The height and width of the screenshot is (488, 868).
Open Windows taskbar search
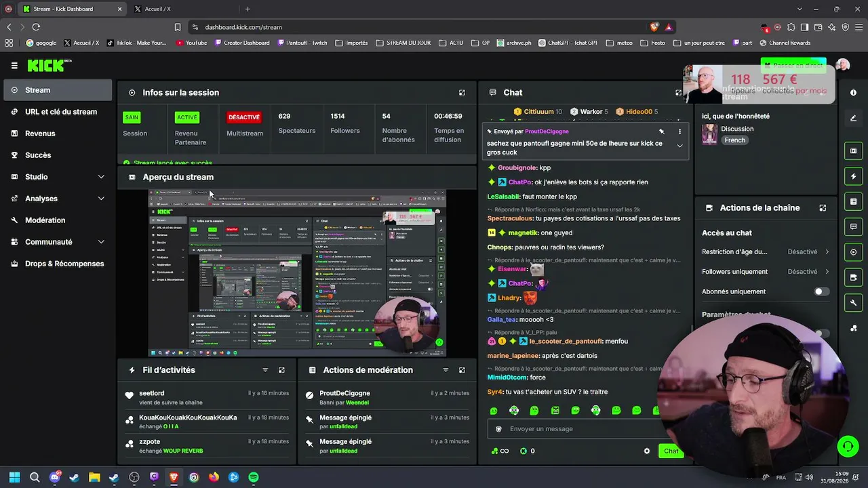click(35, 477)
